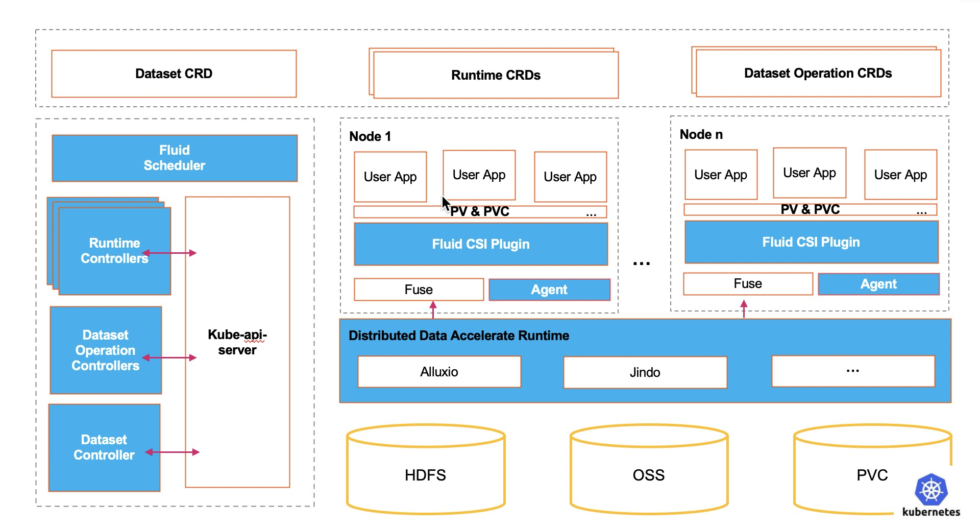Viewport: 980px width, 528px height.
Task: Select the Agent block in Node 1
Action: (x=549, y=290)
